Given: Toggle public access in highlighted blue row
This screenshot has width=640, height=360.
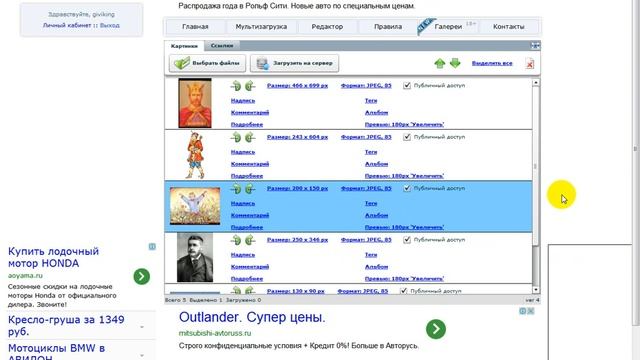Looking at the screenshot, I should pos(407,189).
